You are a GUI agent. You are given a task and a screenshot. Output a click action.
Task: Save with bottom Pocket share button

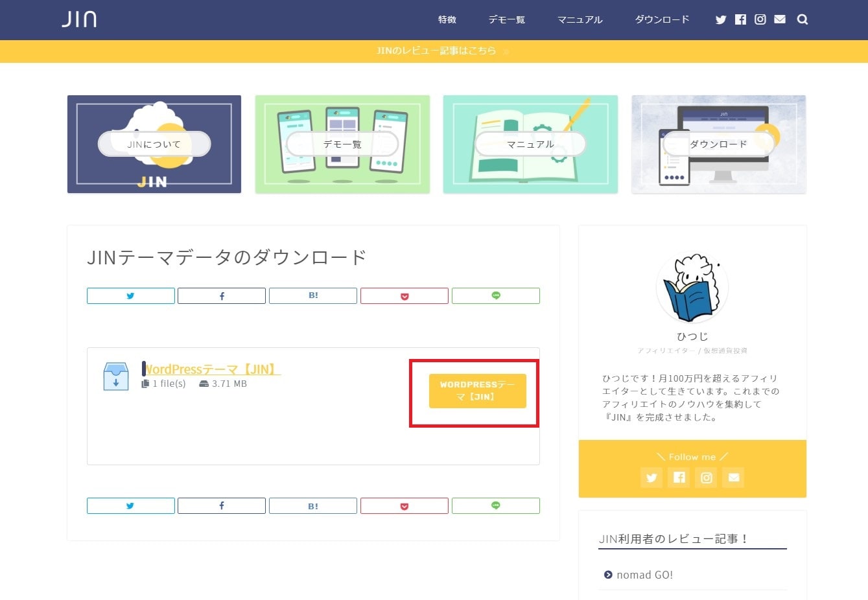[x=405, y=505]
